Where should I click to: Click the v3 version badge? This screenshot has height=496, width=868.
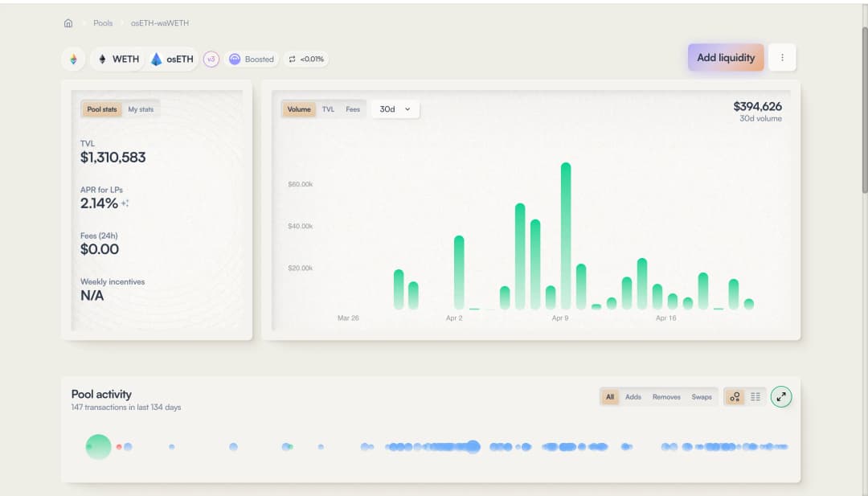coord(211,59)
